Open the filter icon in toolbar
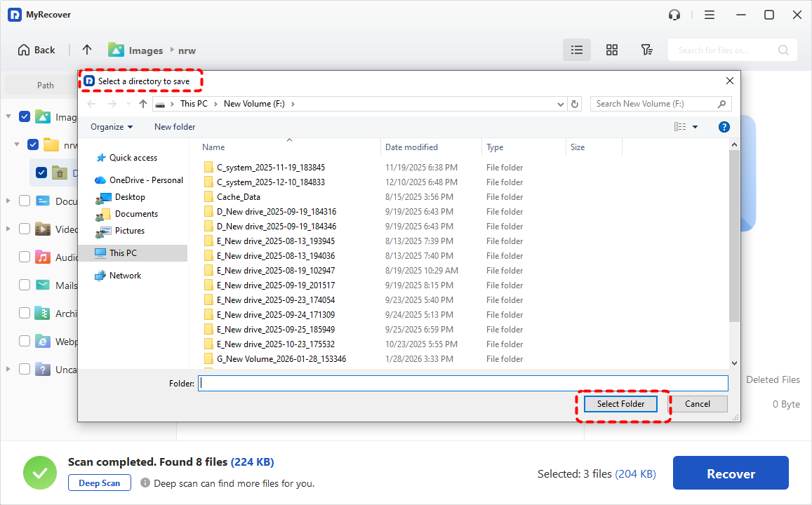This screenshot has height=505, width=812. pyautogui.click(x=646, y=50)
